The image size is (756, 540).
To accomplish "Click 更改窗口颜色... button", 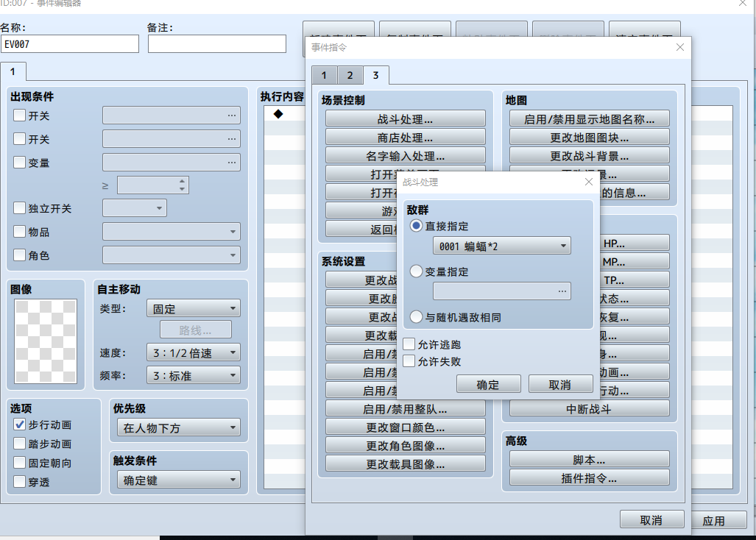I will pyautogui.click(x=405, y=427).
